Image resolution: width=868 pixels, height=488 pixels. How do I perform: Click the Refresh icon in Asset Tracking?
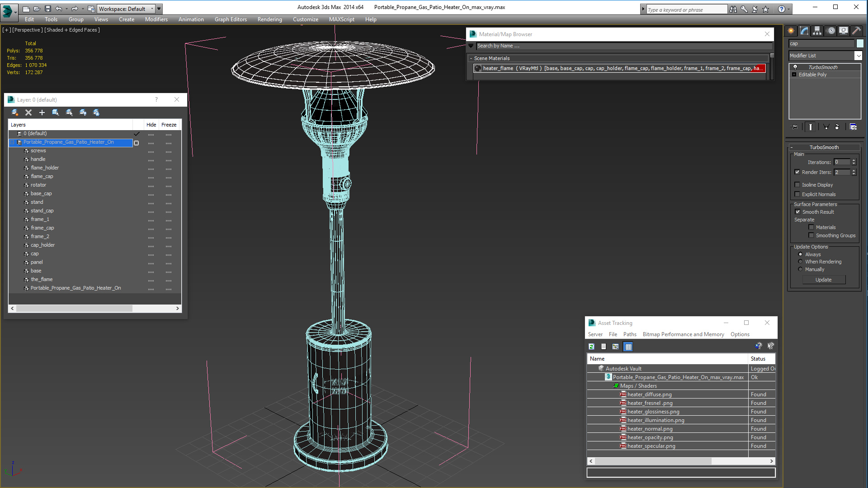point(591,347)
